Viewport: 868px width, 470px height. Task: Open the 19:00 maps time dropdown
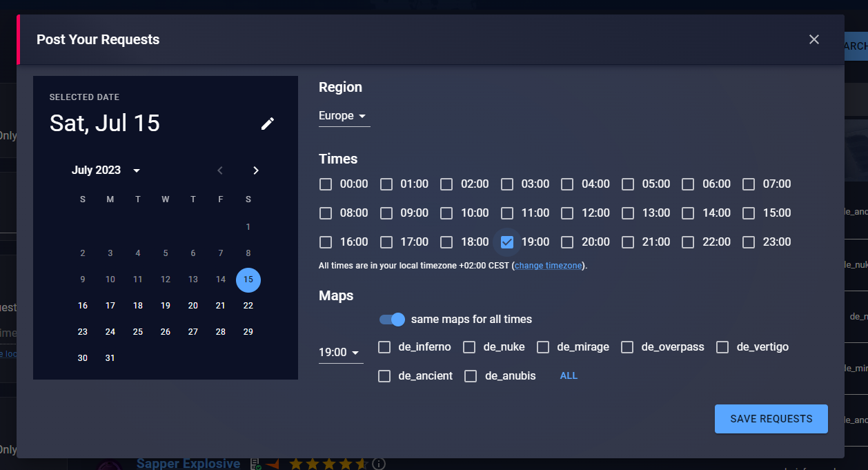coord(339,353)
